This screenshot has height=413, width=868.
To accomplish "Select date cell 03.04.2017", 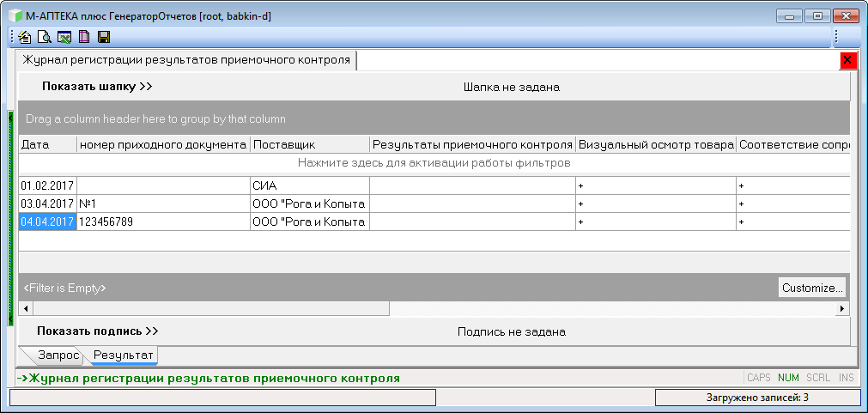I will [47, 203].
